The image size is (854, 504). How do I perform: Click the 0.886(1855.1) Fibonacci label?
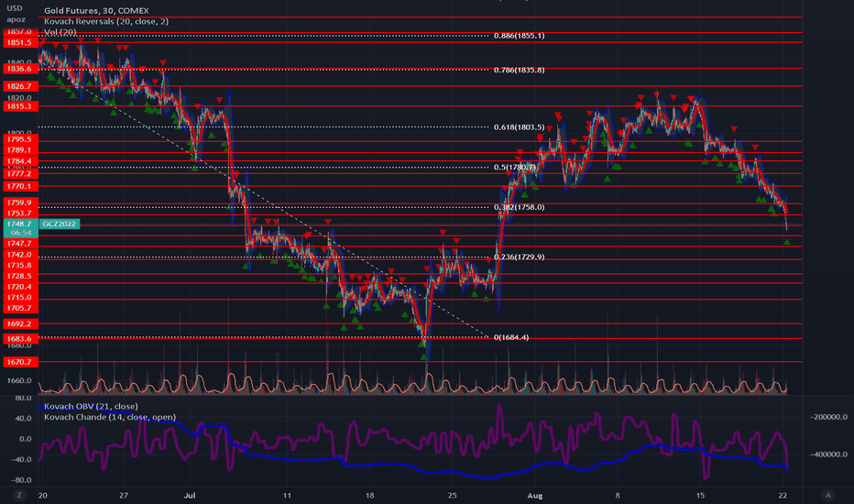click(519, 36)
